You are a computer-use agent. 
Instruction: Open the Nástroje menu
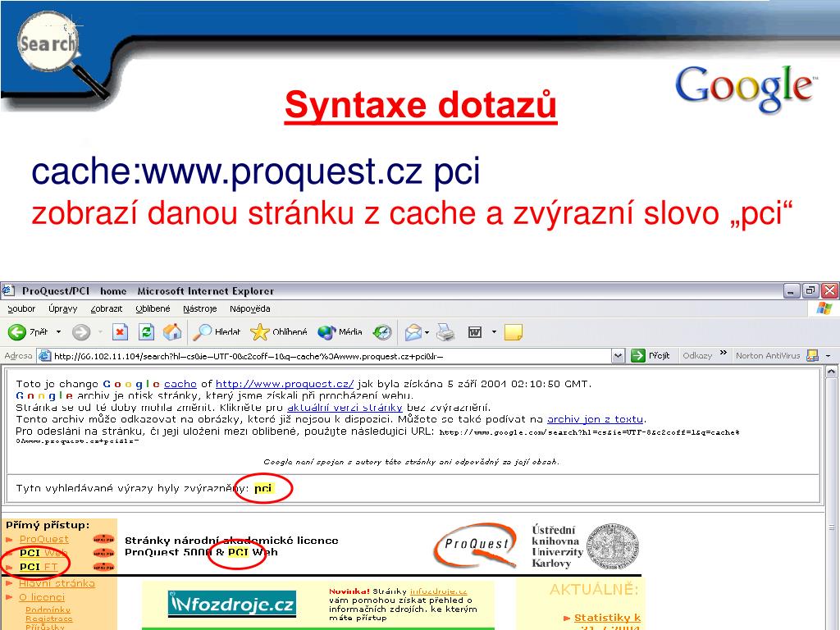coord(200,308)
